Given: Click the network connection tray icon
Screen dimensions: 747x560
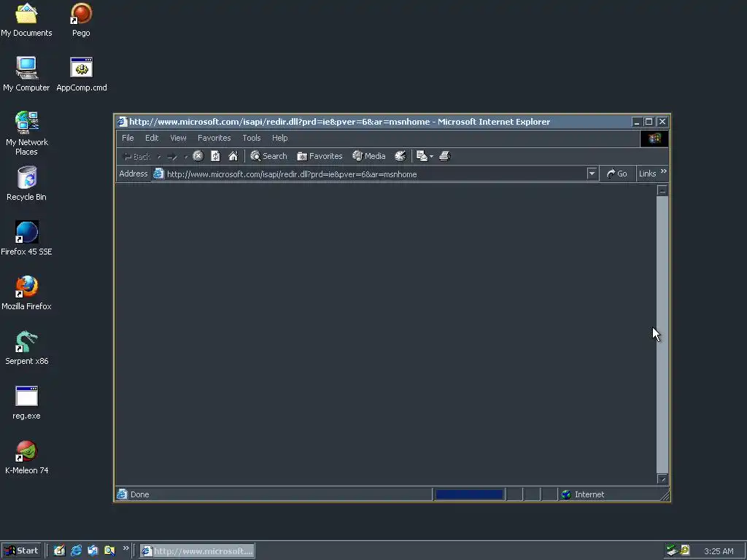Looking at the screenshot, I should [672, 551].
